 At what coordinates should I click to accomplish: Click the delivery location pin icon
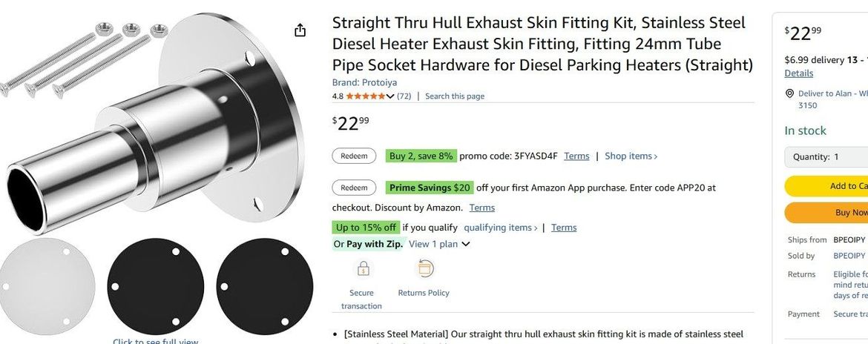[789, 94]
